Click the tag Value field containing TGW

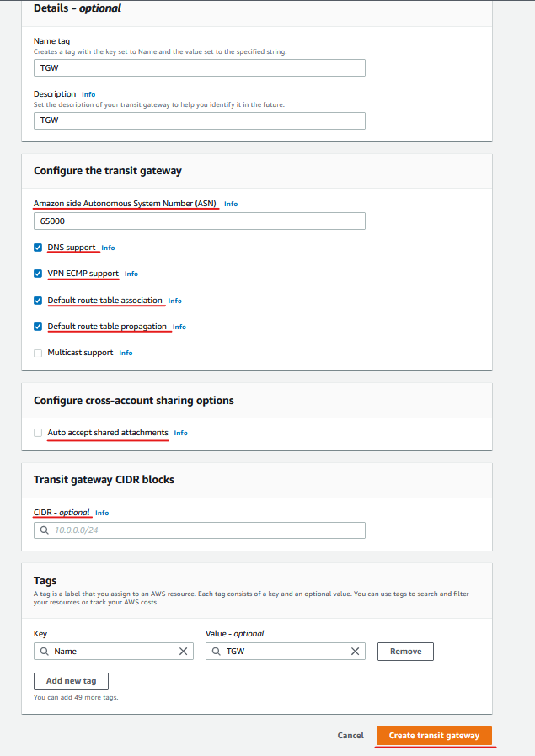[285, 652]
